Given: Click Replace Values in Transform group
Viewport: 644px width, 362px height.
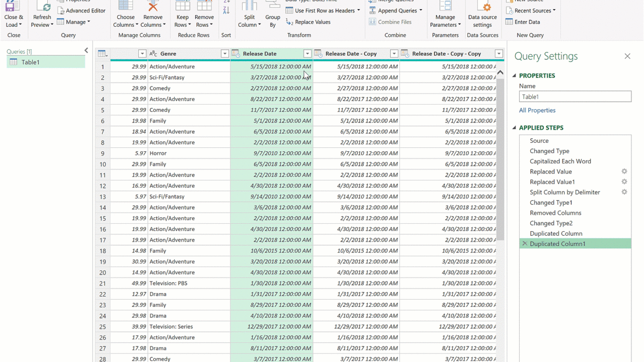Looking at the screenshot, I should [308, 22].
